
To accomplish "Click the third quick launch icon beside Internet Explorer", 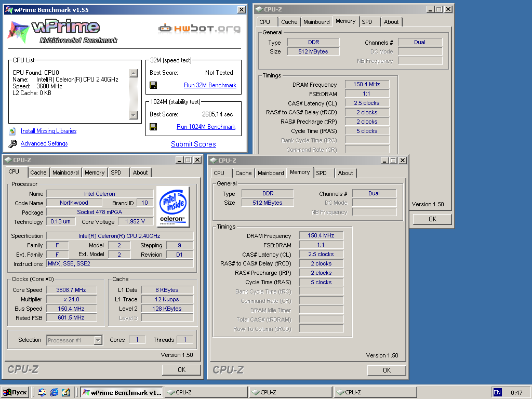I will 66,392.
